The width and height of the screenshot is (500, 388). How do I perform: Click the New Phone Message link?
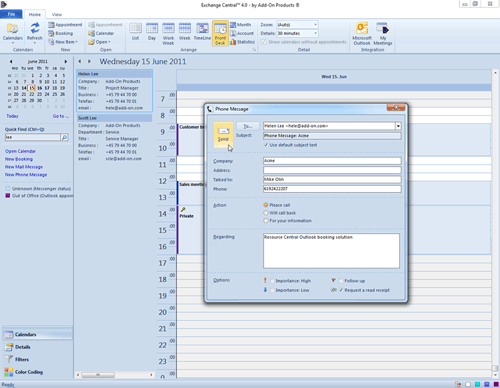[x=26, y=175]
